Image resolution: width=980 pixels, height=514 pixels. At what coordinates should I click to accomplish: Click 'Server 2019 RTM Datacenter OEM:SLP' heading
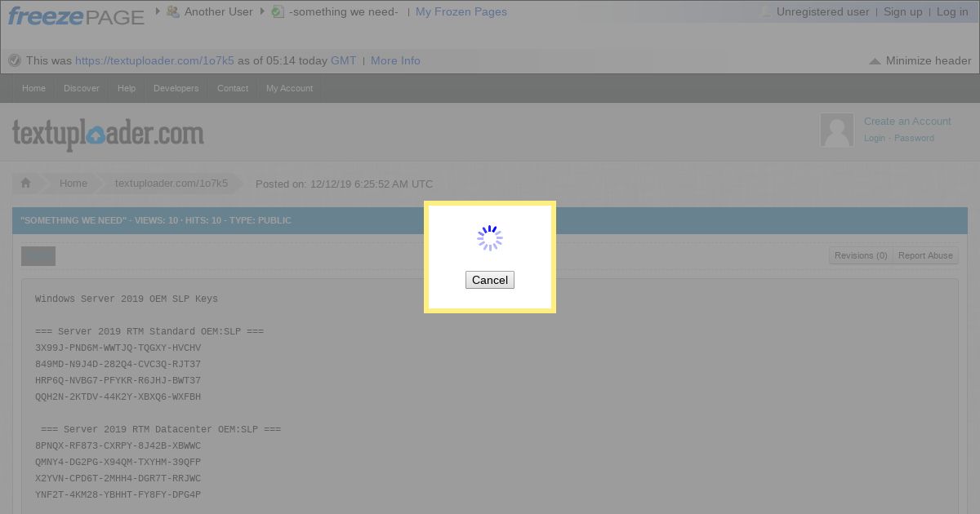pos(161,429)
